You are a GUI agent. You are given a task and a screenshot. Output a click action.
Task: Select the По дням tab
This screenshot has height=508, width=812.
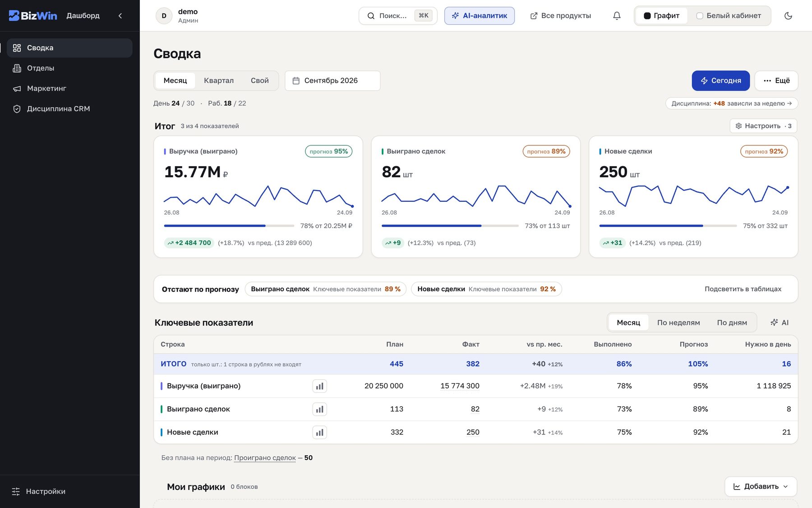pyautogui.click(x=732, y=322)
